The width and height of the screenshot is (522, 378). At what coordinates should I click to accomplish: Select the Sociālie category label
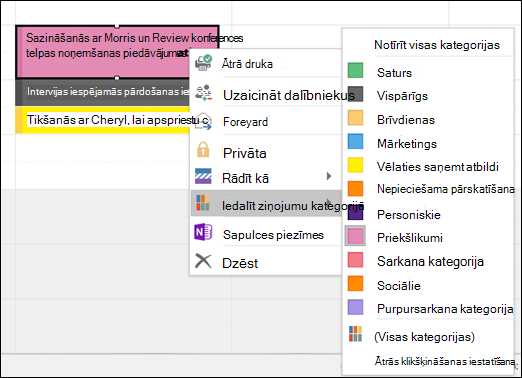pyautogui.click(x=399, y=286)
